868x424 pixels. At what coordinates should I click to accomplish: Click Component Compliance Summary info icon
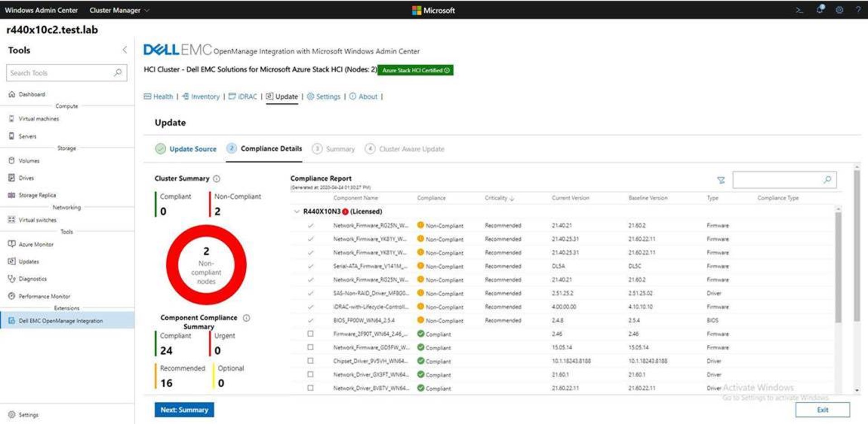[246, 318]
